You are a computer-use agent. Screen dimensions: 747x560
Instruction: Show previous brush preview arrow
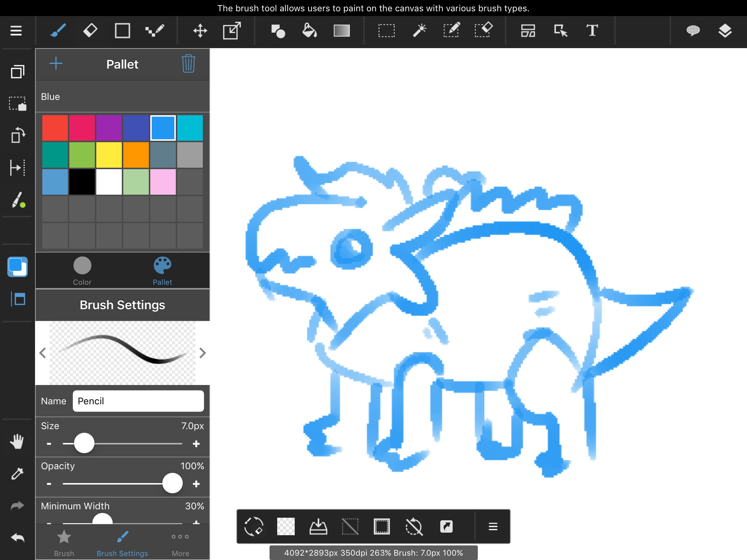tap(43, 353)
